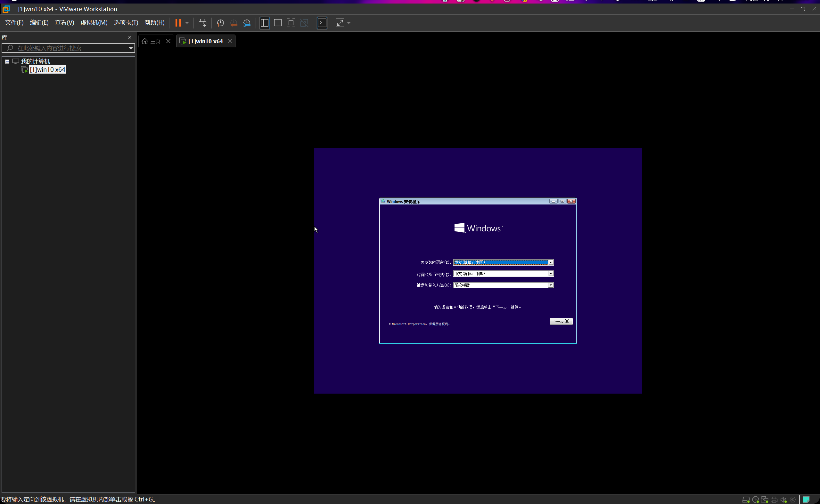The image size is (820, 504).
Task: Open the stretch display options dropdown arrow
Action: tap(349, 23)
